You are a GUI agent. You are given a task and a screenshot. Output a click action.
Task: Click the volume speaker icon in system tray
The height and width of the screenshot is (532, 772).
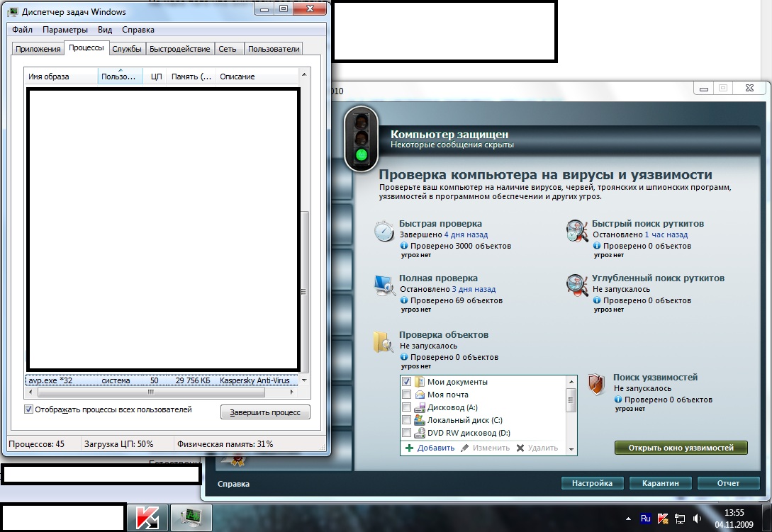(697, 518)
